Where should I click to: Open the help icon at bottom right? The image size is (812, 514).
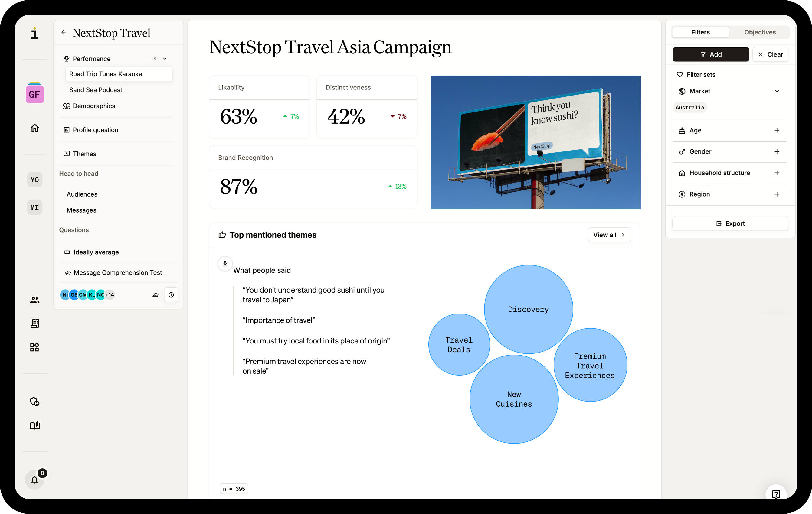(776, 494)
